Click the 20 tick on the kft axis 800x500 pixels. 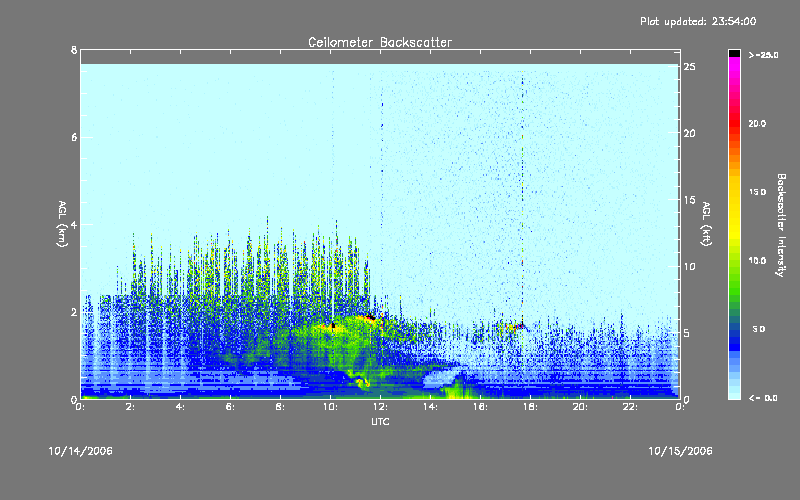tap(690, 133)
